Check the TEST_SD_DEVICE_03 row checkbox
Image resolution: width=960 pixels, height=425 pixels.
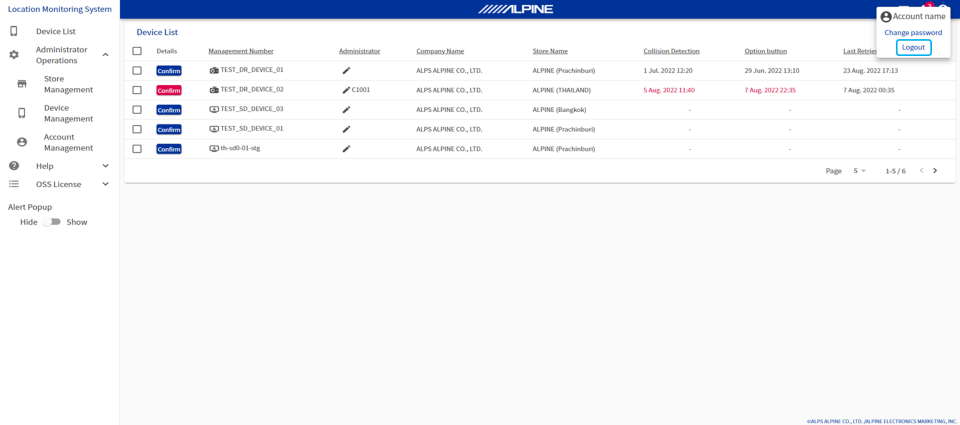pyautogui.click(x=137, y=110)
